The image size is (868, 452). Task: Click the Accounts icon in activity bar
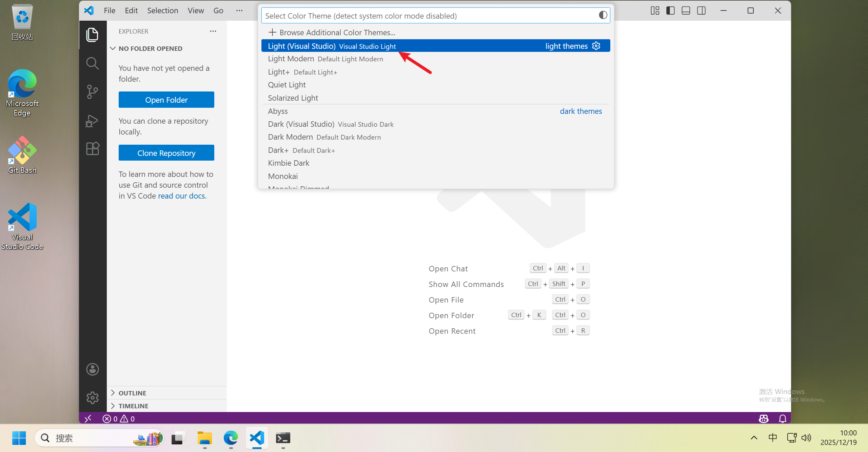tap(92, 369)
